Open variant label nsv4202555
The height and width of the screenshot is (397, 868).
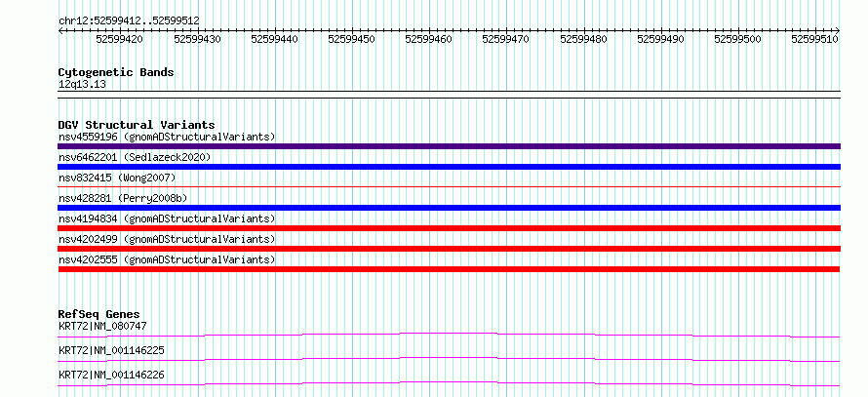pyautogui.click(x=167, y=259)
